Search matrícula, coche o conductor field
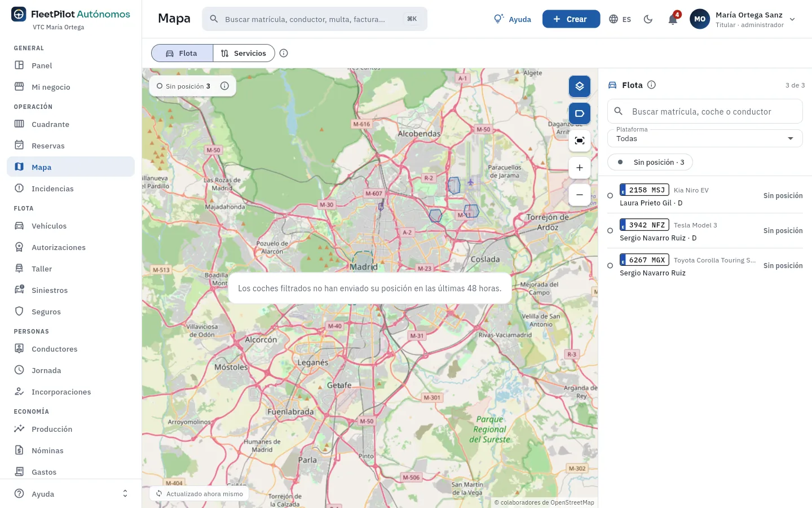The width and height of the screenshot is (812, 508). (x=705, y=112)
